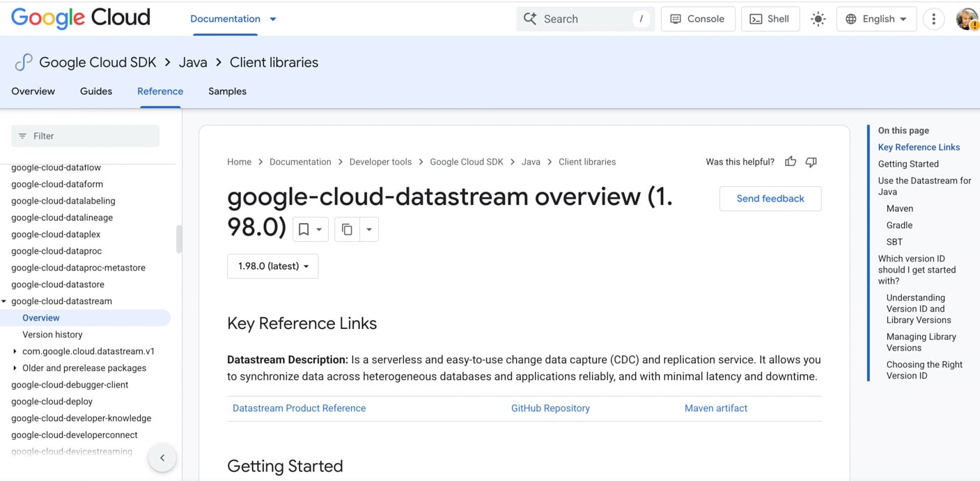Open google-cloud-dataplex in sidebar
Viewport: 980px width, 481px height.
(56, 234)
